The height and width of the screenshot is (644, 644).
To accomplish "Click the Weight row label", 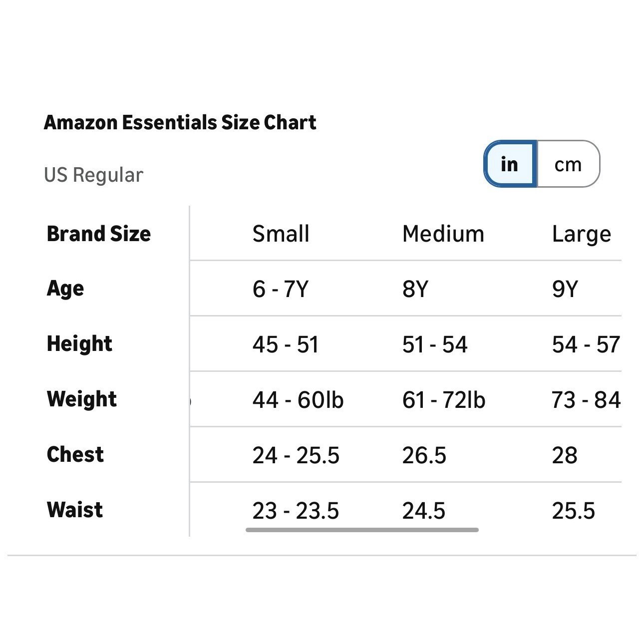I will tap(81, 399).
